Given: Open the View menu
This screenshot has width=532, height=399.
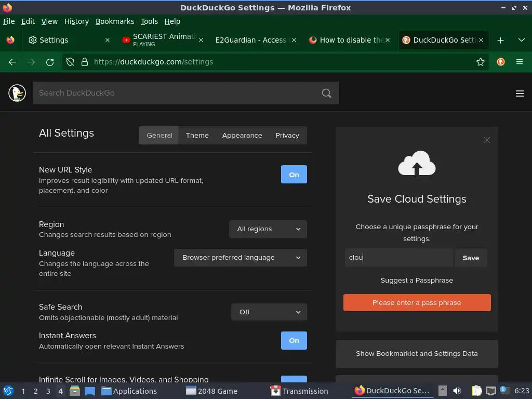Looking at the screenshot, I should point(49,21).
